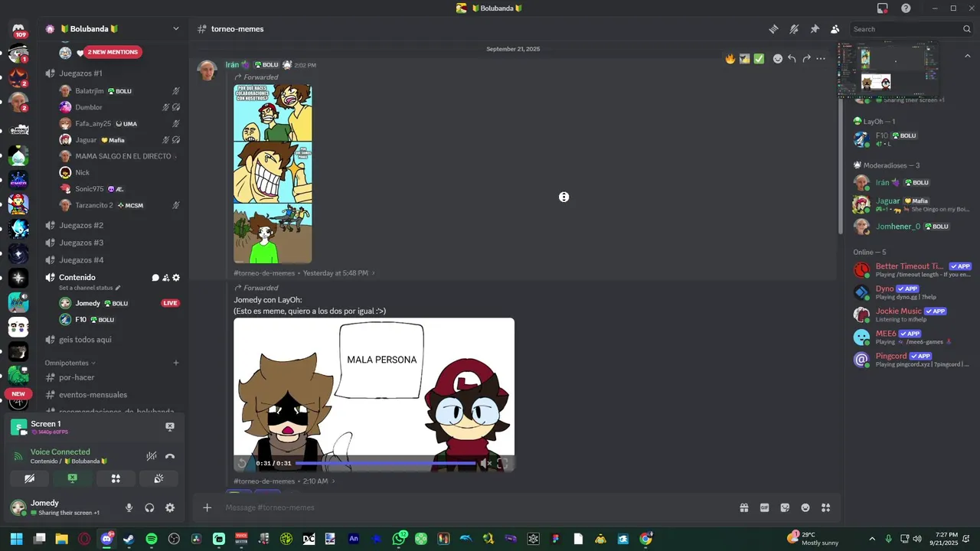Open the Activities launcher button
The height and width of the screenshot is (551, 980).
(116, 478)
